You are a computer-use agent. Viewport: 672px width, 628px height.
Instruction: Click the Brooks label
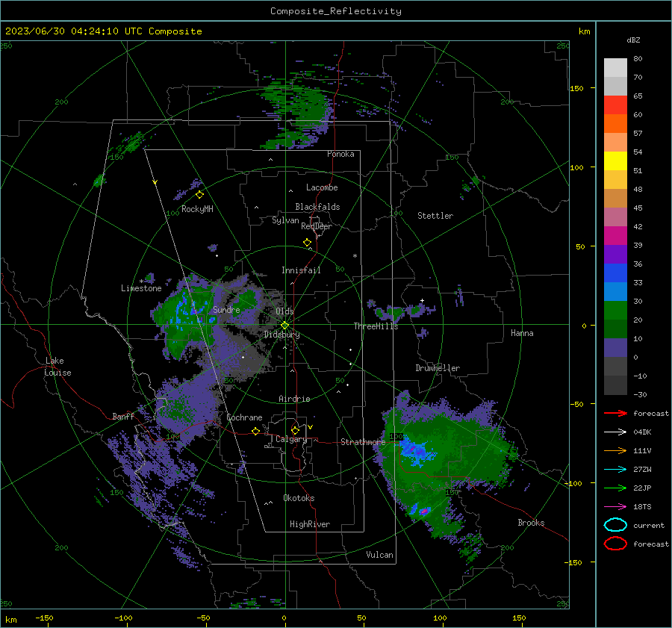(531, 523)
